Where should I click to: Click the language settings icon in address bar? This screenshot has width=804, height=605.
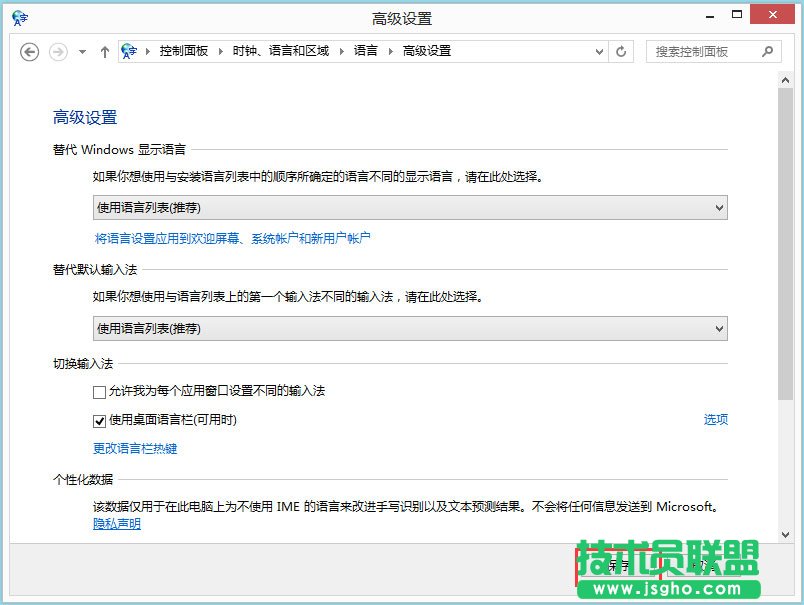tap(130, 51)
